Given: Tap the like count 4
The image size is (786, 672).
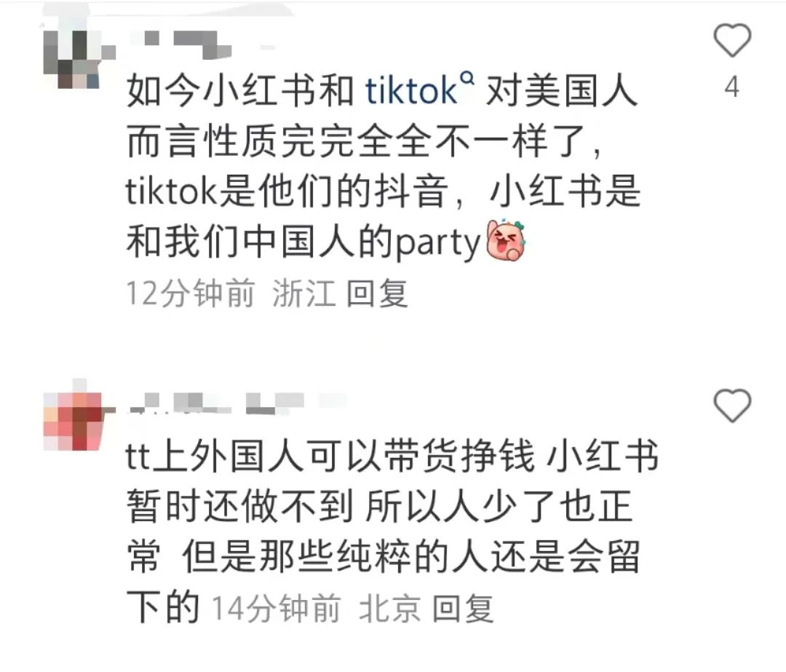Looking at the screenshot, I should pos(732,87).
